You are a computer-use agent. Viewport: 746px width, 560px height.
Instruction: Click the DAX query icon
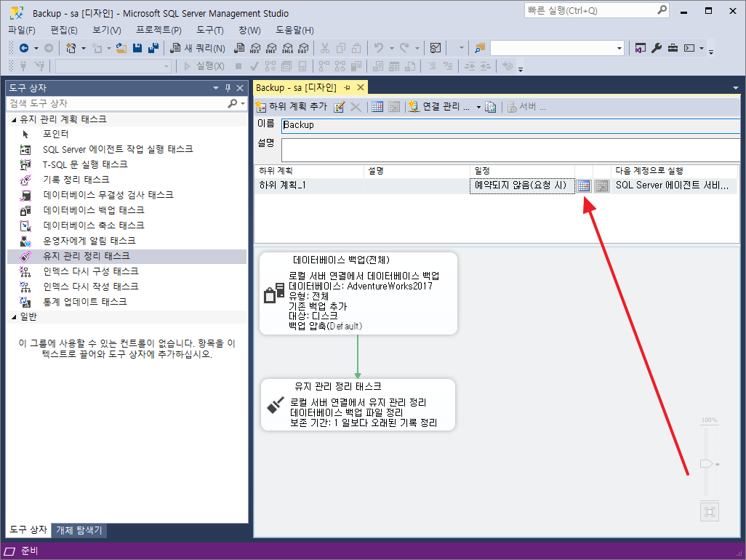(x=303, y=48)
